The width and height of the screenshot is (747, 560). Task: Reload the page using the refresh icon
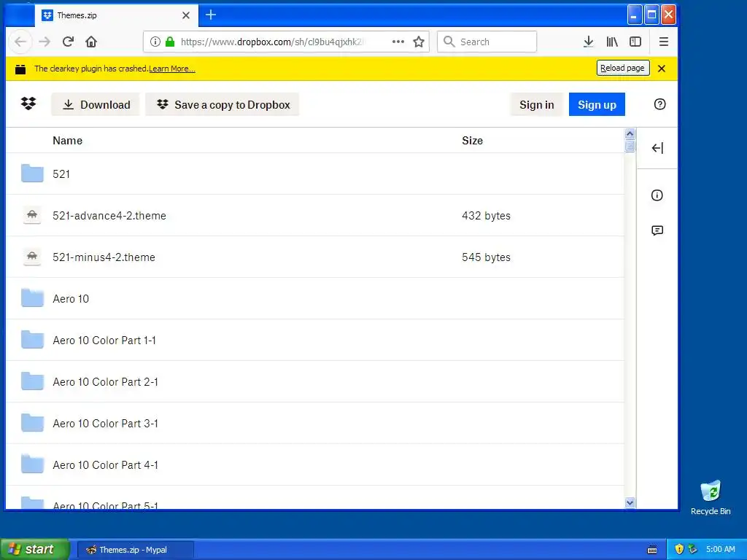click(x=68, y=42)
